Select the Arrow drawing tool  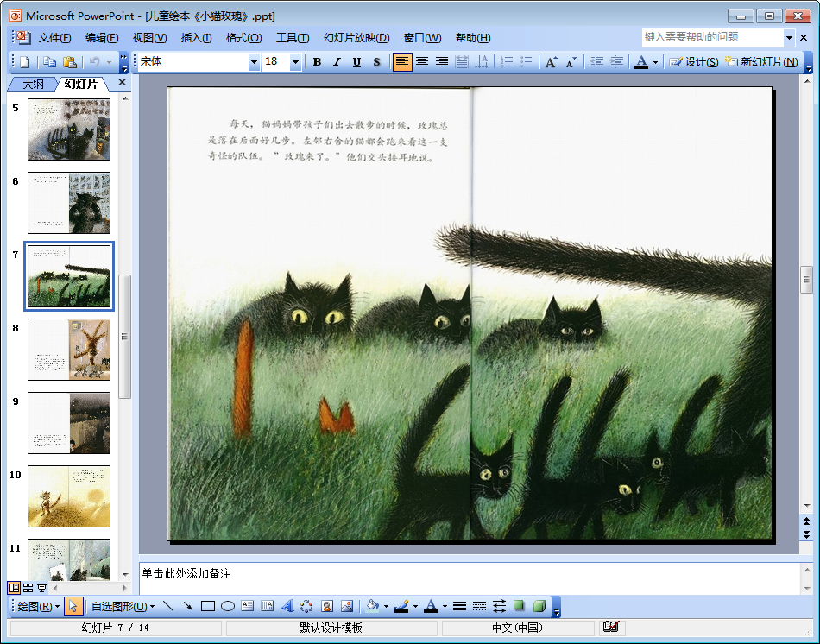click(188, 606)
